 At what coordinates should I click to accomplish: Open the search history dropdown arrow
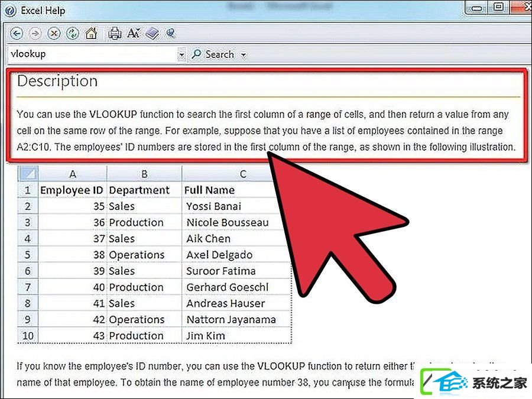[x=181, y=54]
